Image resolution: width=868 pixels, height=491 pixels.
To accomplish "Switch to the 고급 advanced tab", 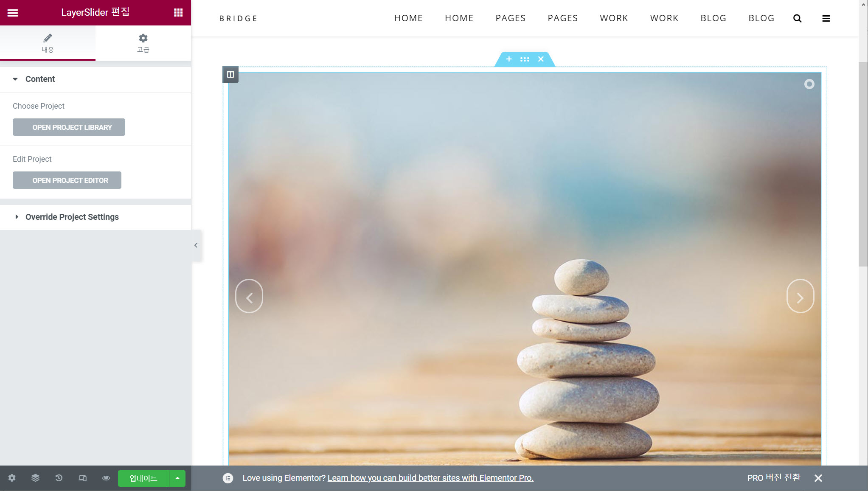I will [x=143, y=43].
